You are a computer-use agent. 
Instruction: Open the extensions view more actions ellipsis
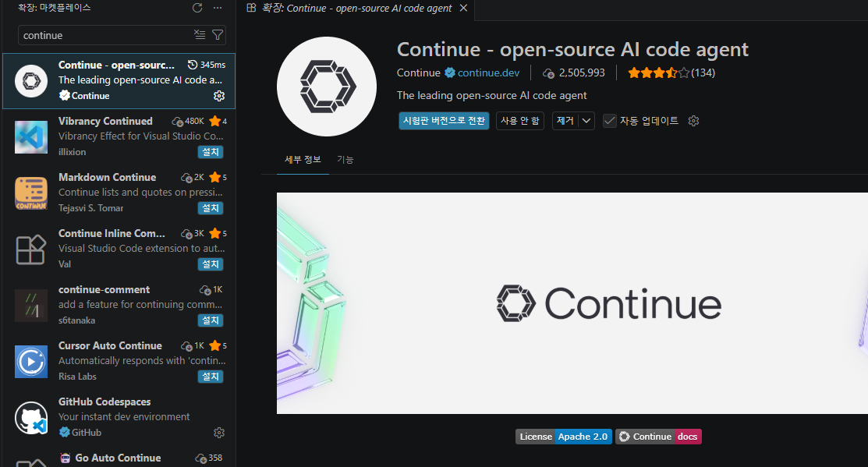[x=218, y=8]
